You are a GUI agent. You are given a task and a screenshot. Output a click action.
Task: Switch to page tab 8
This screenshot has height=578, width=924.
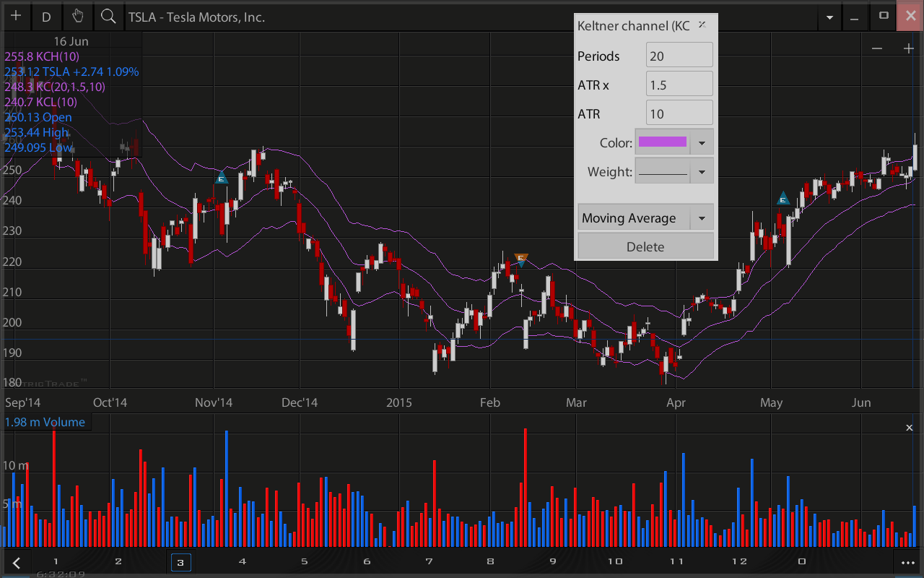point(491,561)
